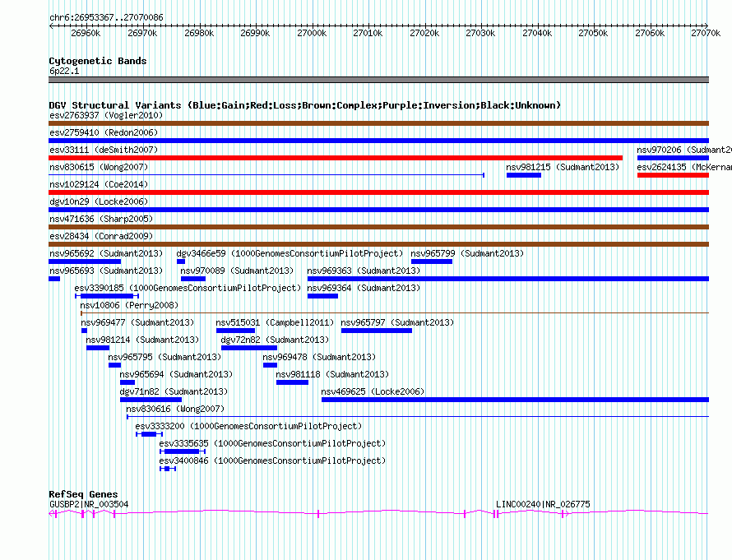Screen dimensions: 732x560
Task: Click nsv471636 (Sharp2005) label
Action: click(101, 219)
